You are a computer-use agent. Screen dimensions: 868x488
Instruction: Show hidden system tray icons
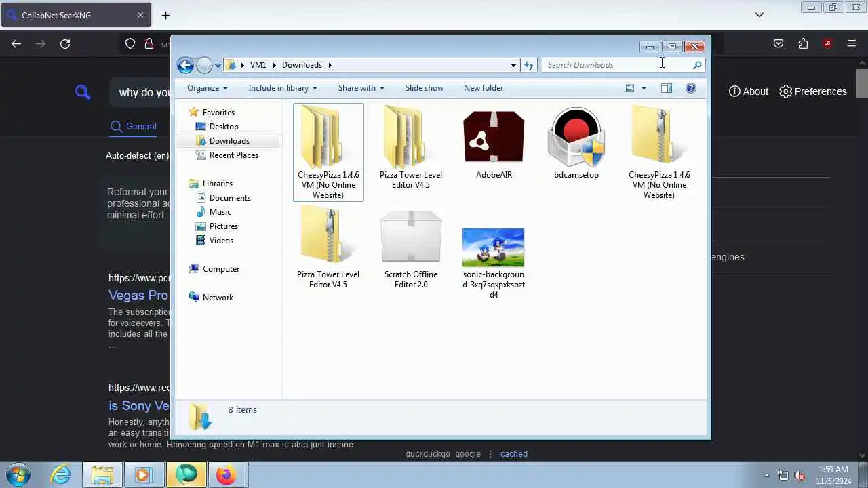[766, 475]
